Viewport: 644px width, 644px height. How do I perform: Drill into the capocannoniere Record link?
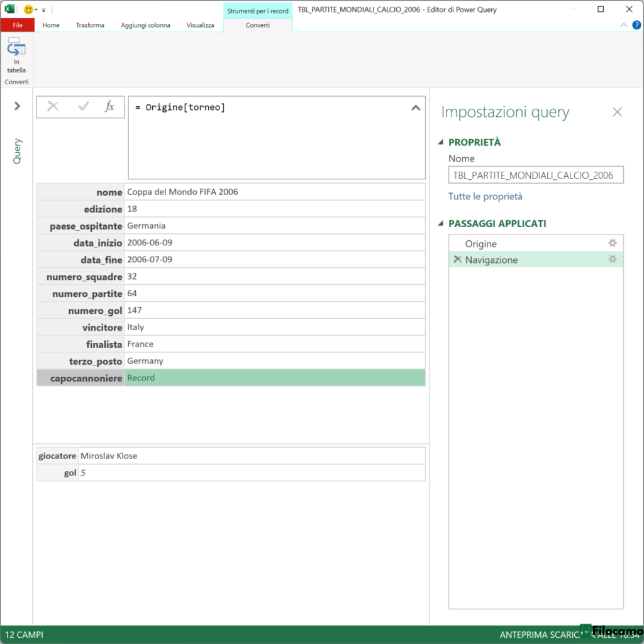141,378
